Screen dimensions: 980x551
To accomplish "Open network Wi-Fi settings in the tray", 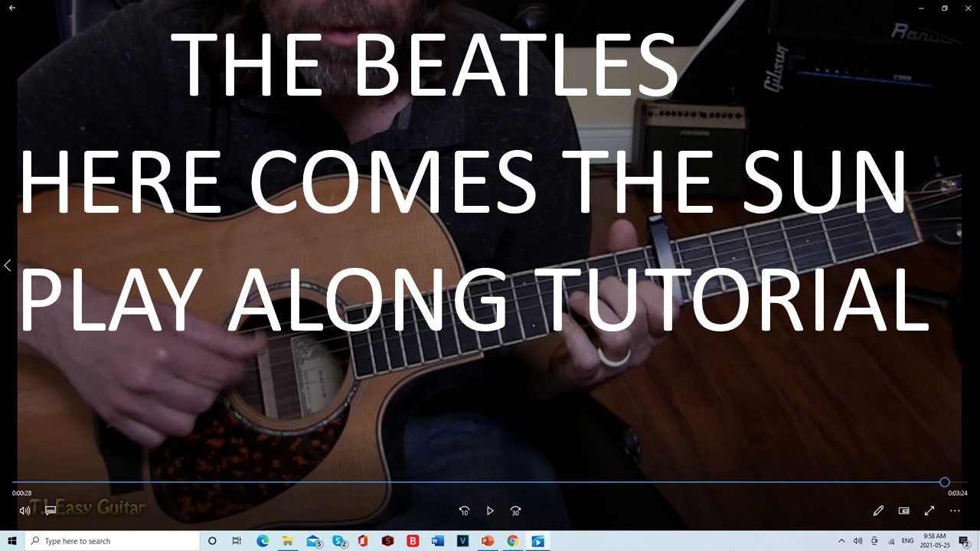I will pos(891,541).
